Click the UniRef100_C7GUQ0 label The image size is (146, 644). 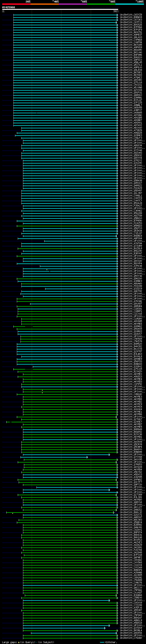131,638
